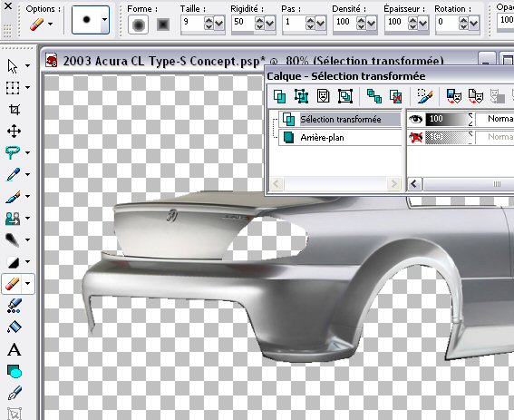This screenshot has height=420, width=514.
Task: Click left scroll arrow in layer properties pane
Action: pyautogui.click(x=414, y=184)
